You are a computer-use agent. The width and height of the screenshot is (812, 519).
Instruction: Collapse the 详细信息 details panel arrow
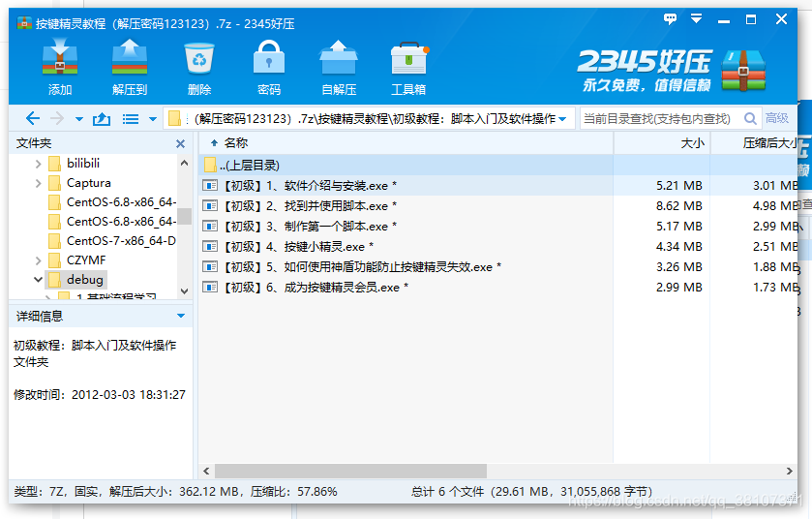[x=181, y=316]
